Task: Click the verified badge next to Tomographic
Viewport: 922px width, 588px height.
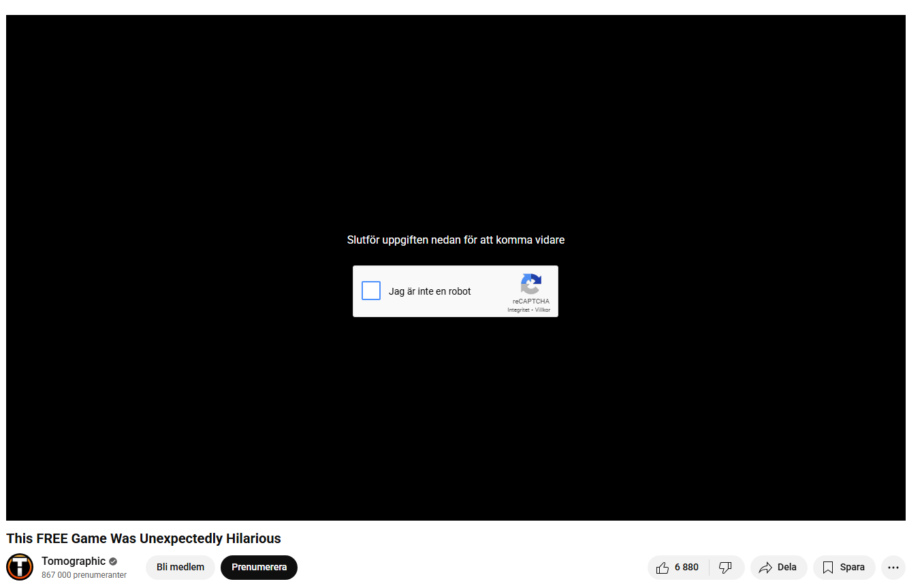Action: (113, 561)
